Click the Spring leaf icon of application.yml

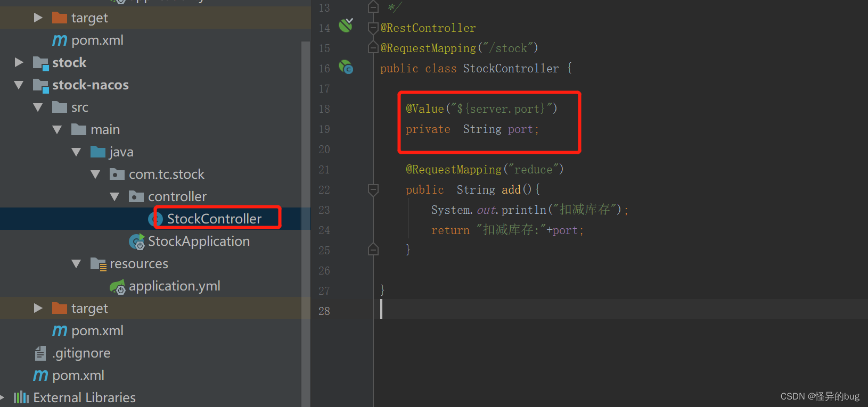coord(118,287)
